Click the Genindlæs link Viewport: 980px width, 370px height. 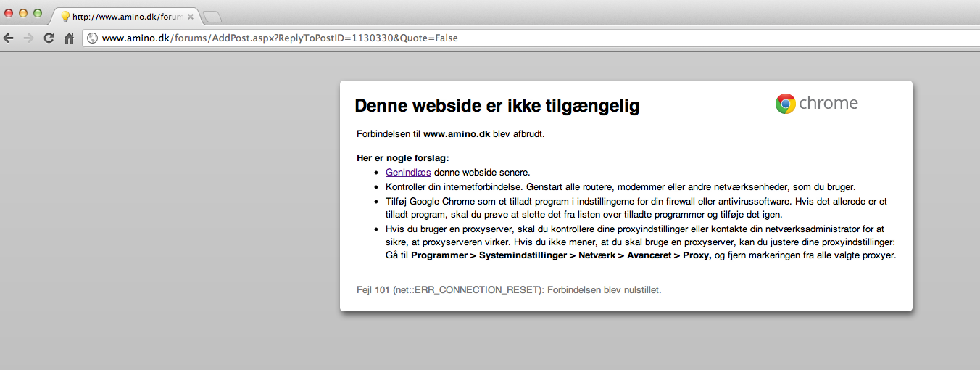tap(408, 172)
